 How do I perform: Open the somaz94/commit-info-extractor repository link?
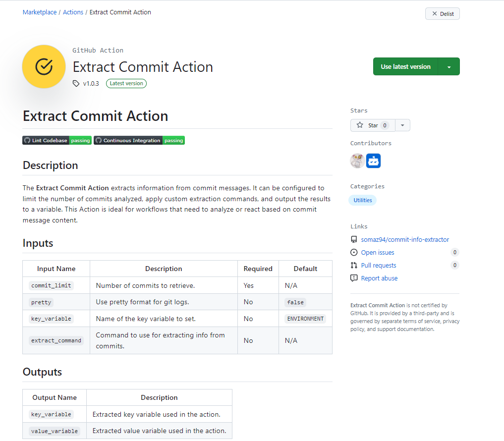click(405, 239)
